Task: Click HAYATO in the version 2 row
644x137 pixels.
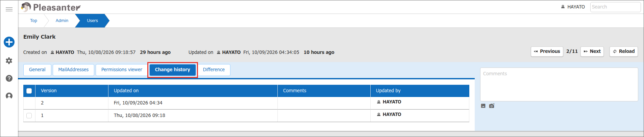Action: pos(389,102)
